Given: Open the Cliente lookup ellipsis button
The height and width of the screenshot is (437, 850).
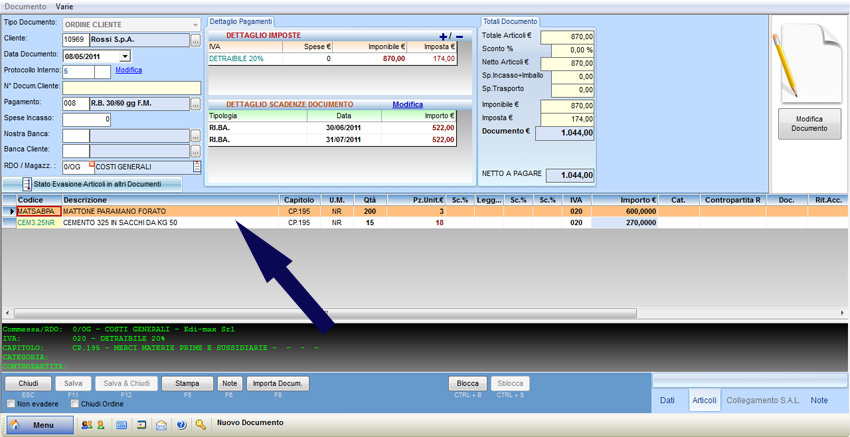Looking at the screenshot, I should click(x=196, y=40).
